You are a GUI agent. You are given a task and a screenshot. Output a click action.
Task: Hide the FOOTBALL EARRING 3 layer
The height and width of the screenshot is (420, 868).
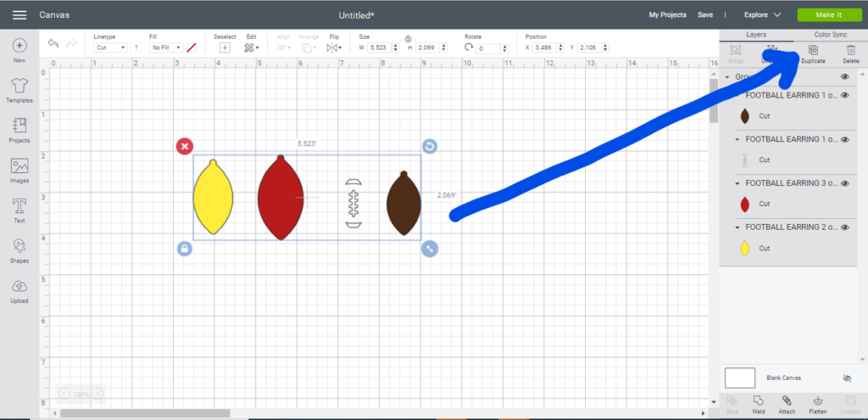[x=845, y=183]
